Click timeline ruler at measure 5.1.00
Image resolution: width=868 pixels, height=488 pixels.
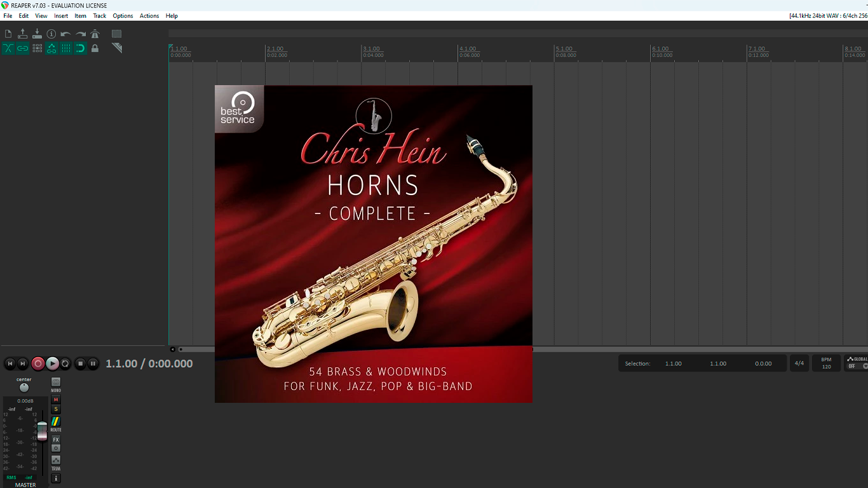pyautogui.click(x=564, y=49)
